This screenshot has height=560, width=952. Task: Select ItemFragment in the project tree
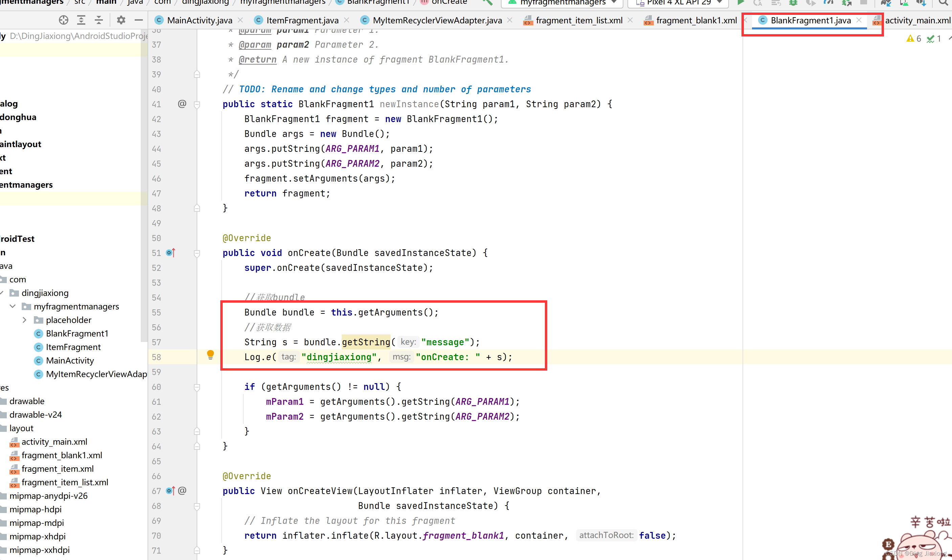(73, 347)
